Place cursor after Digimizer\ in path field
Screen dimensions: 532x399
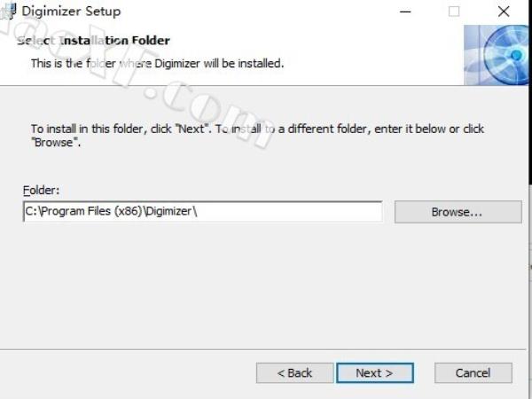[x=198, y=211]
